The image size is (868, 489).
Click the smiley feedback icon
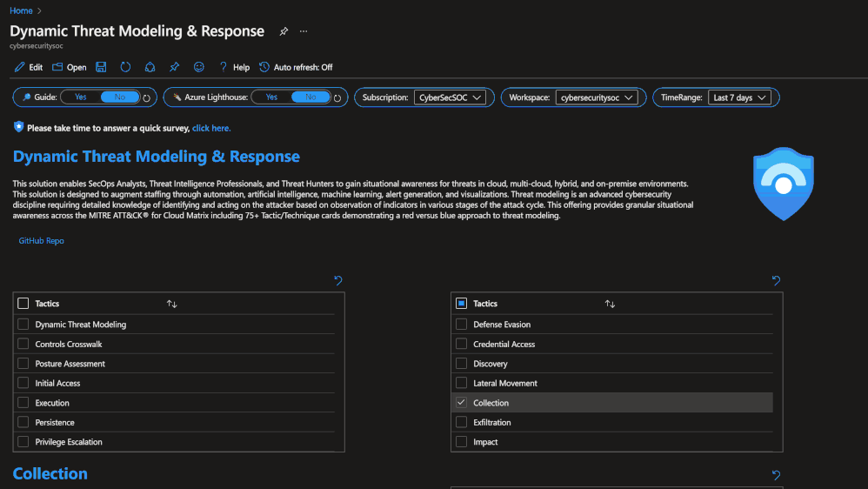pos(198,67)
